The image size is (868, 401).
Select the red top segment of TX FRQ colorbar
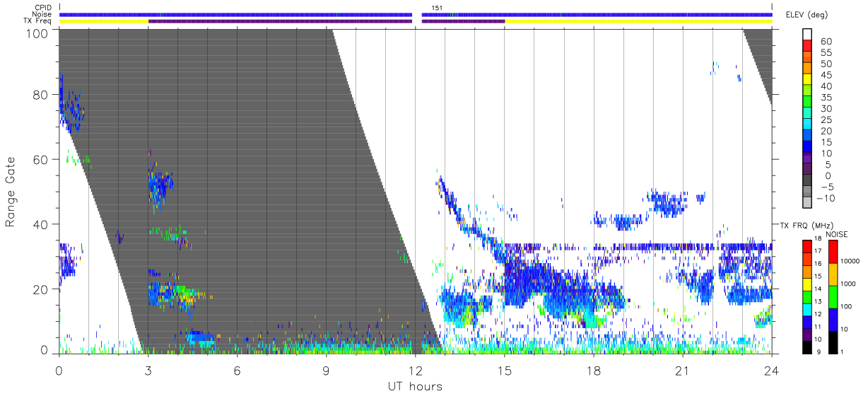pos(807,247)
